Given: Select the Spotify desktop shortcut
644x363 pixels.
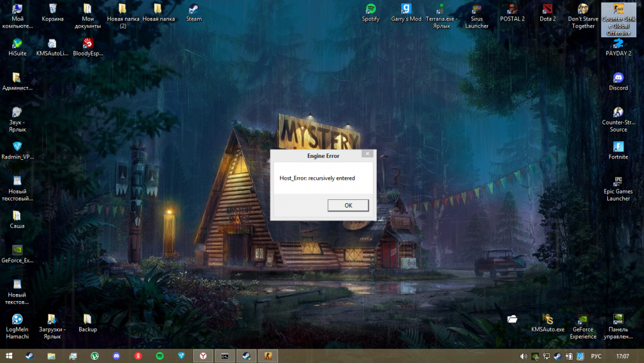Looking at the screenshot, I should [370, 13].
